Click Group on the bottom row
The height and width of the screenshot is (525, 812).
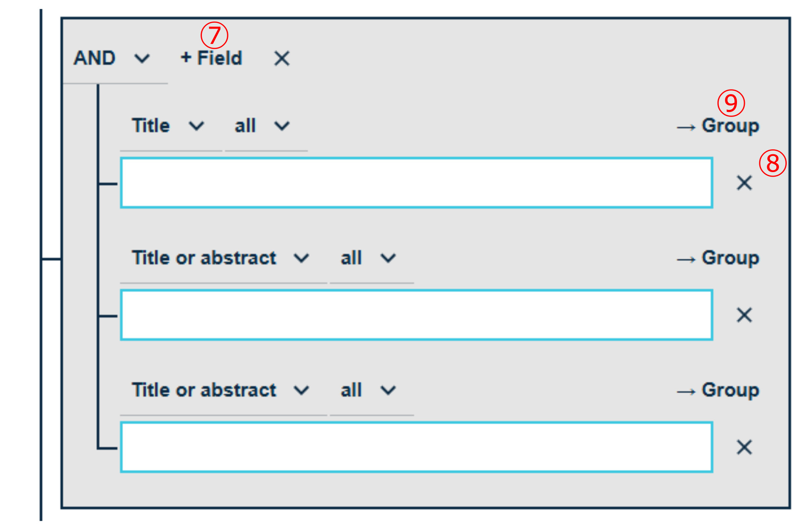pyautogui.click(x=718, y=390)
